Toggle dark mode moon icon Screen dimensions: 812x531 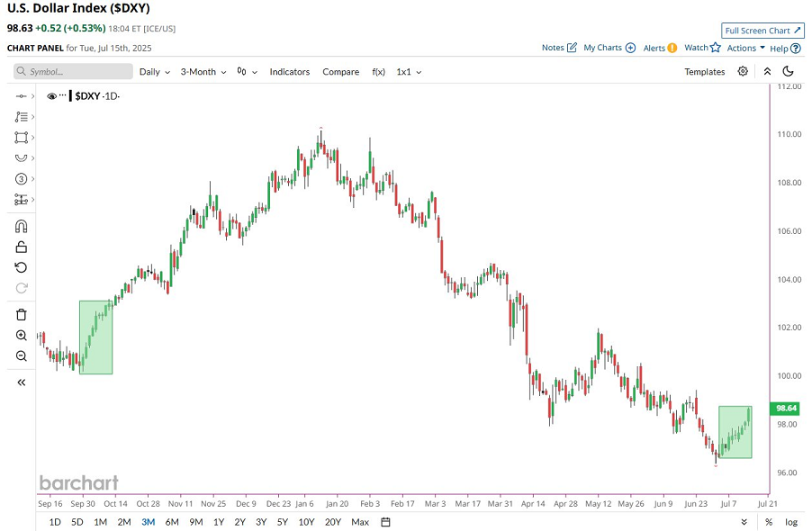789,72
